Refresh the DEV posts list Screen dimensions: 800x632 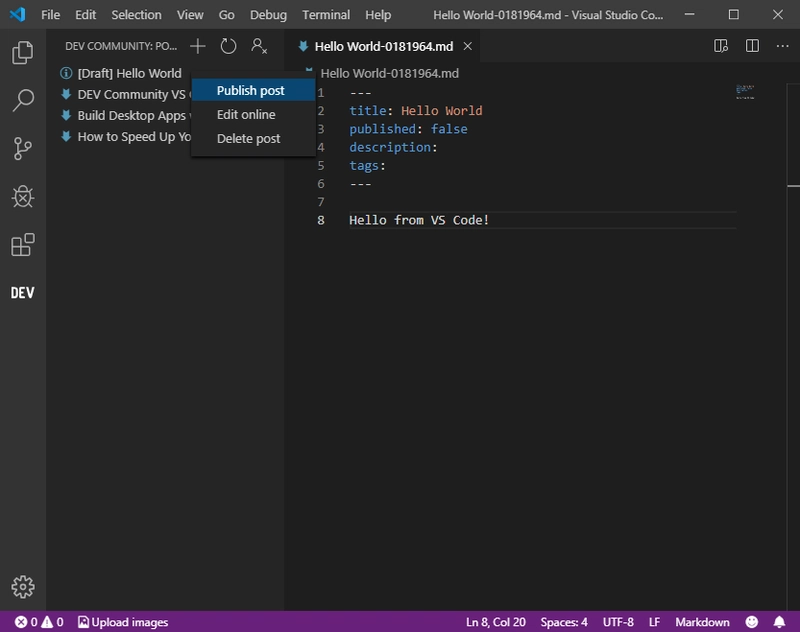[228, 46]
